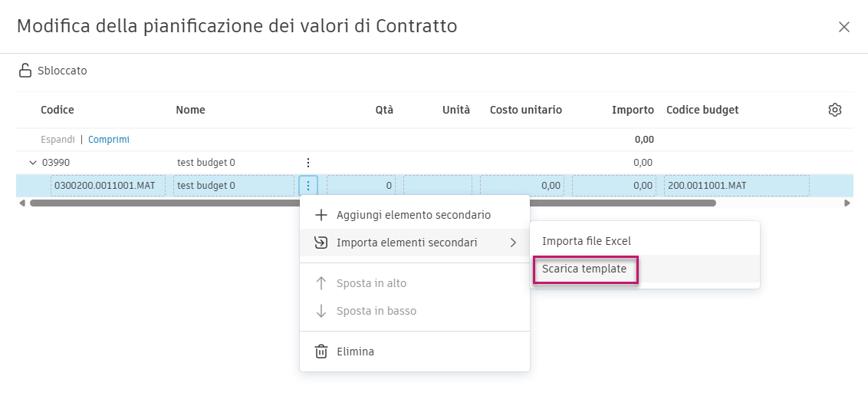
Task: Click the up arrow icon for Sposta in alto
Action: point(321,283)
